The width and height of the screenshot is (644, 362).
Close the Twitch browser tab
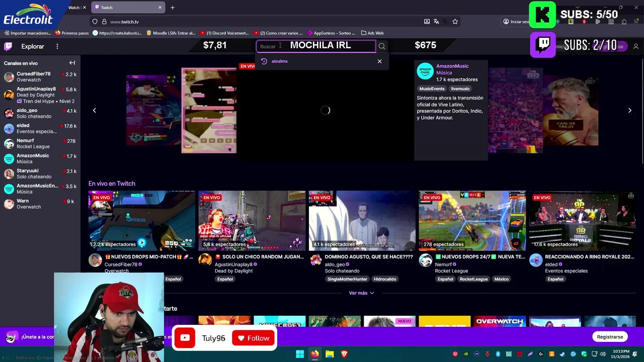coord(160,8)
